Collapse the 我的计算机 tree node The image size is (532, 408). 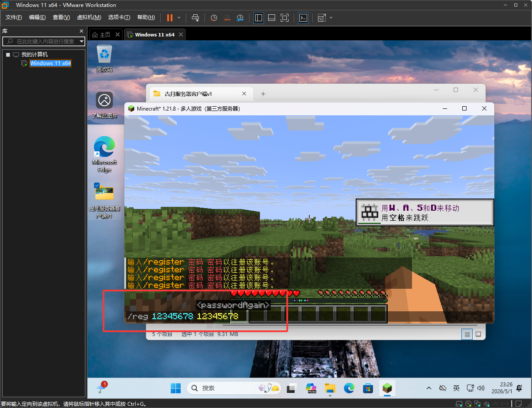coord(8,55)
